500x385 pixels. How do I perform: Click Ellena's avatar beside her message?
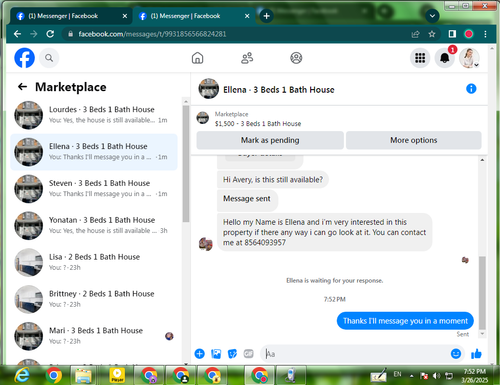coord(206,244)
